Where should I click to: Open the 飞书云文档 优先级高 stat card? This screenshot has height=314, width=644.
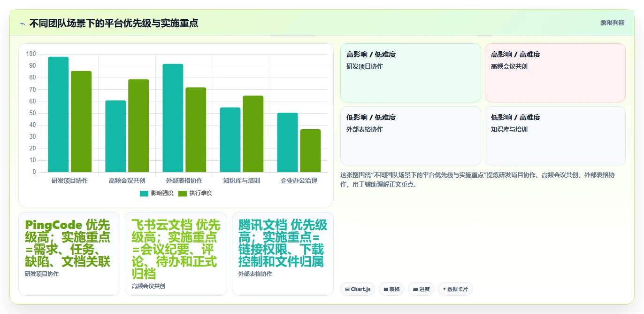click(x=176, y=254)
